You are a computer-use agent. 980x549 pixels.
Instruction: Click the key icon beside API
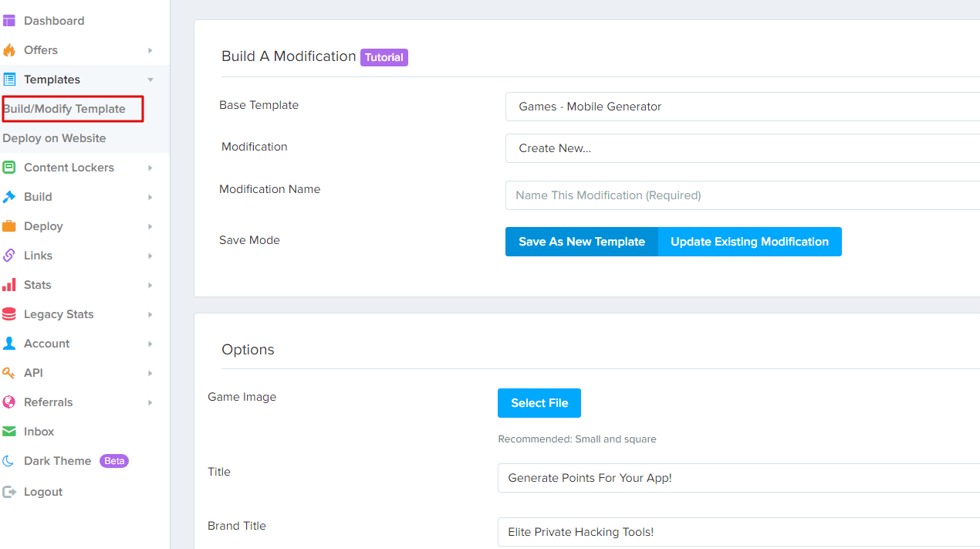[9, 373]
